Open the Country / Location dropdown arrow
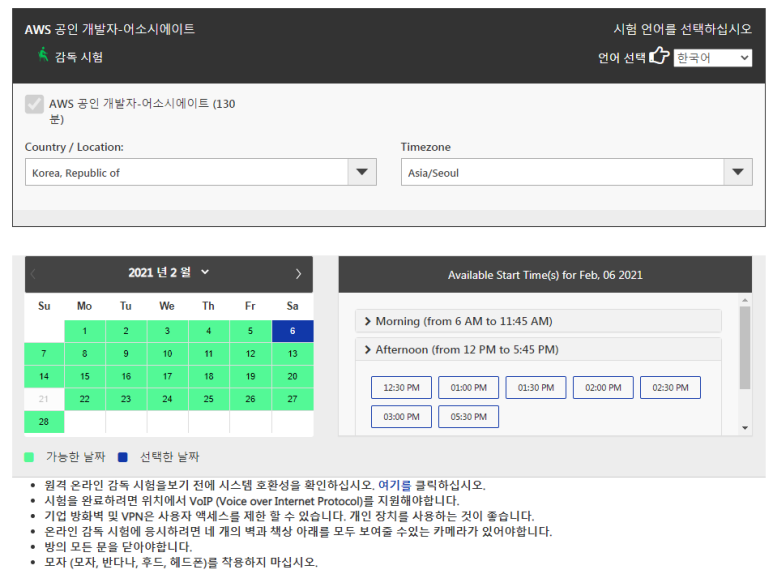 (x=362, y=172)
